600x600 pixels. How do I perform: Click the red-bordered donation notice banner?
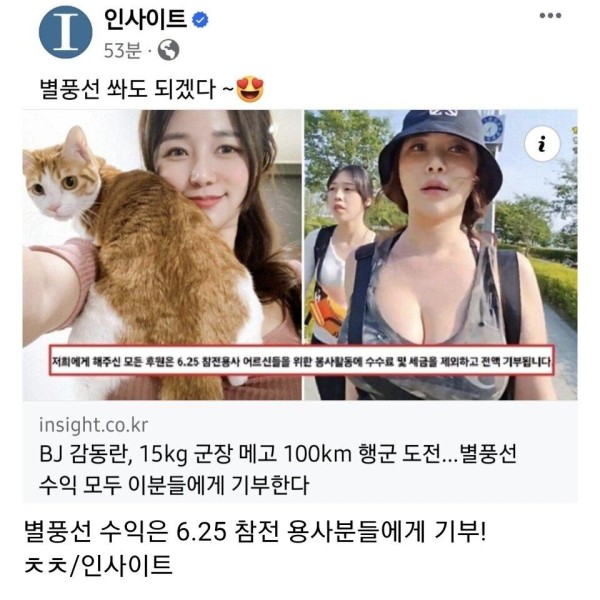pyautogui.click(x=301, y=360)
